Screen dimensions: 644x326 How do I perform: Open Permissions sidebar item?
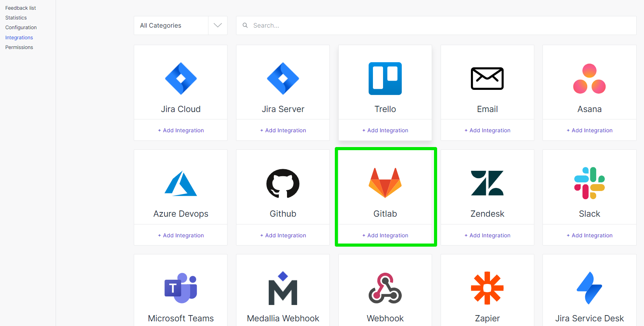coord(19,47)
